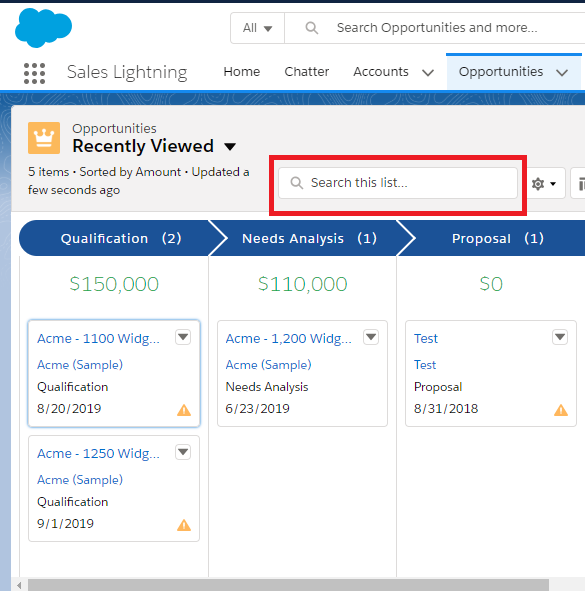Viewport: 585px width, 591px height.
Task: Click the horizontal scrollbar at bottom
Action: coord(288,585)
